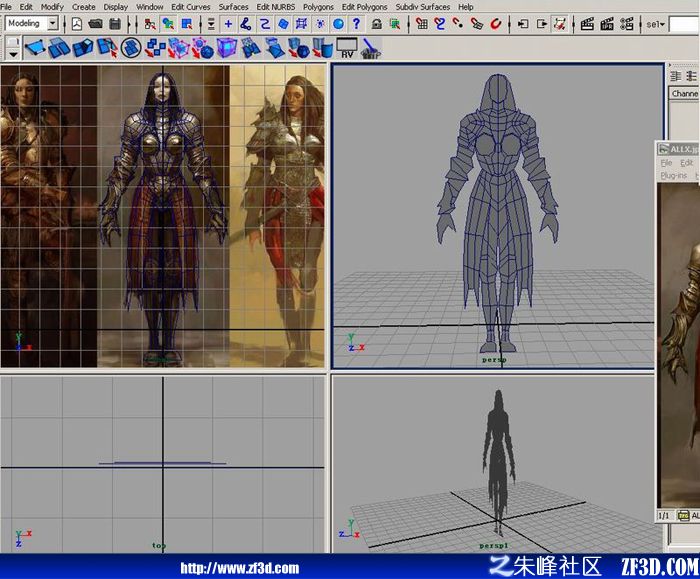Screen dimensions: 700x579
Task: Start IPR render clapperboard icon
Action: (607, 24)
